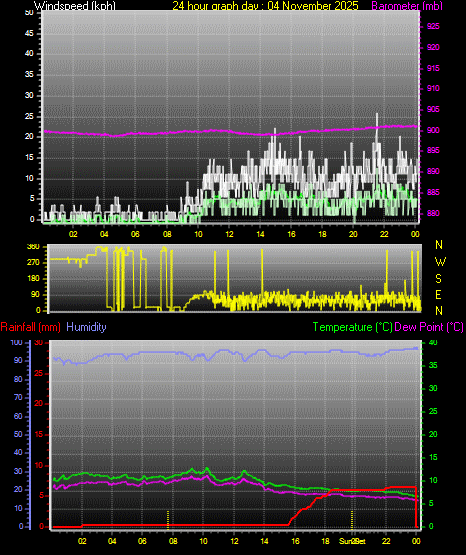The height and width of the screenshot is (555, 466).
Task: Click the Sunset marker label on time axis
Action: [352, 542]
